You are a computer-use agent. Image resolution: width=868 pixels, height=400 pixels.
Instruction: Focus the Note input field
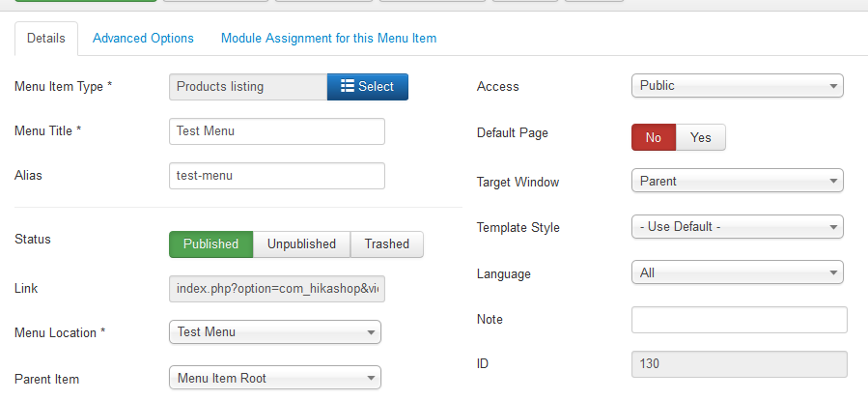pyautogui.click(x=739, y=320)
